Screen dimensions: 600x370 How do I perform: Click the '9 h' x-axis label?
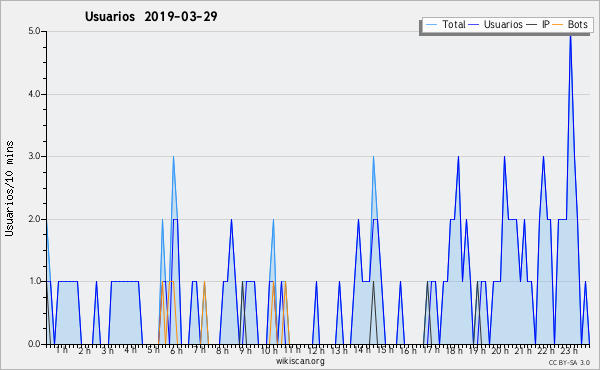coord(245,350)
